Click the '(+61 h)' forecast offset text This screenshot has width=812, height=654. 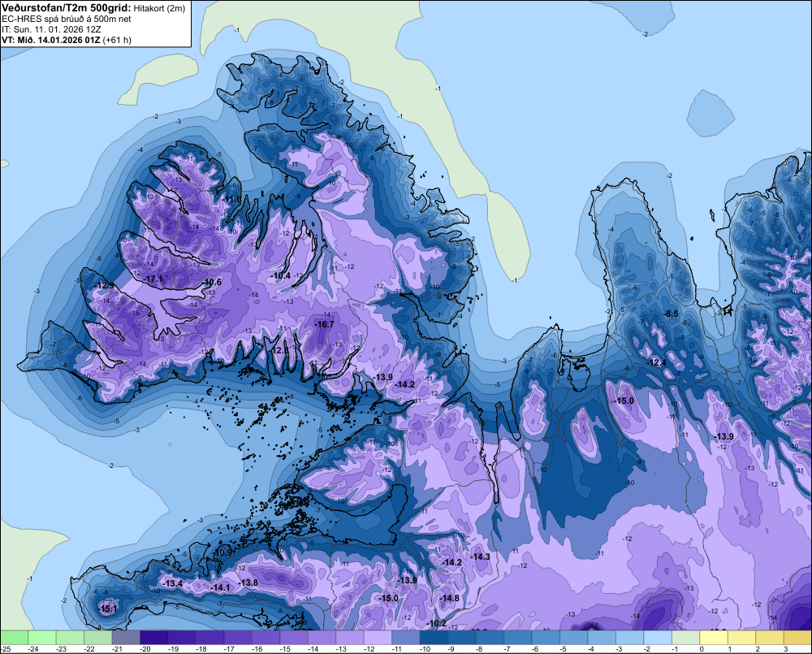click(117, 40)
